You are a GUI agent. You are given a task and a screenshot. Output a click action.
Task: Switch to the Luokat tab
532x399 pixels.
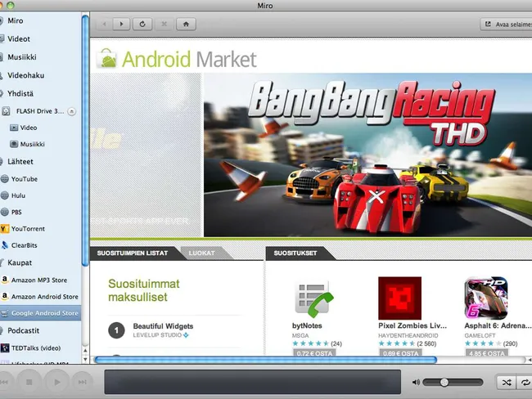click(x=201, y=253)
